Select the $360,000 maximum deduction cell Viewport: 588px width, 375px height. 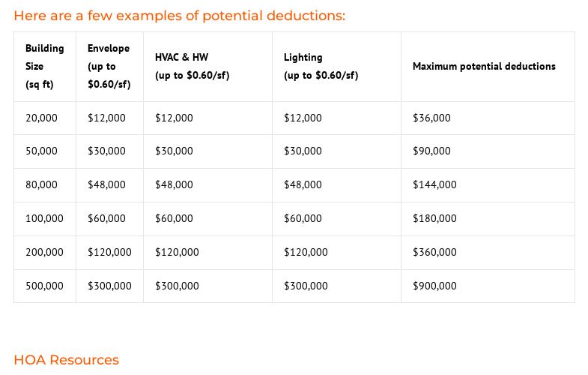click(x=488, y=252)
